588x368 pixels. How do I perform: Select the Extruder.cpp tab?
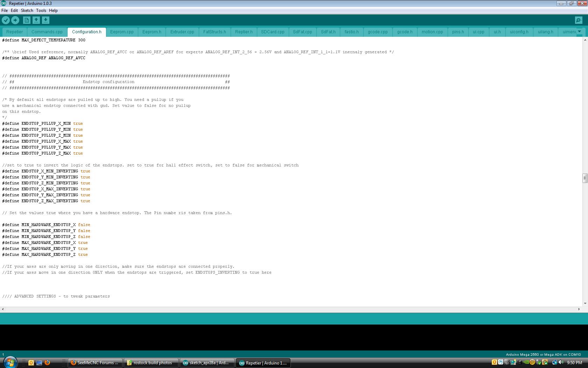click(x=182, y=32)
